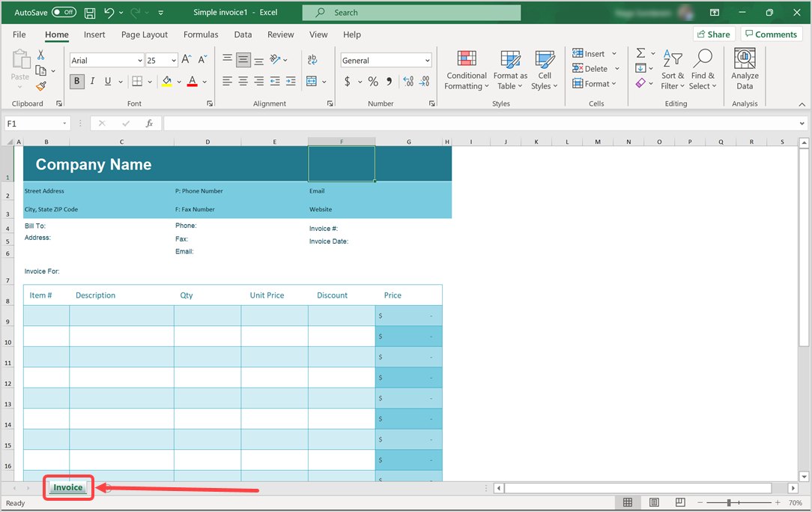Click the Share button

point(713,34)
